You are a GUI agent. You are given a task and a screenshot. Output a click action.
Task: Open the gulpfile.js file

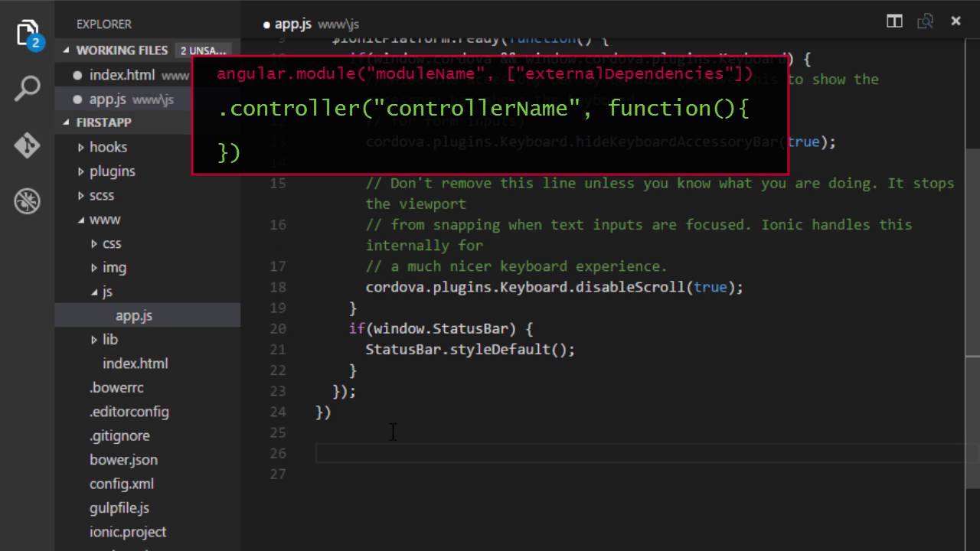tap(119, 508)
